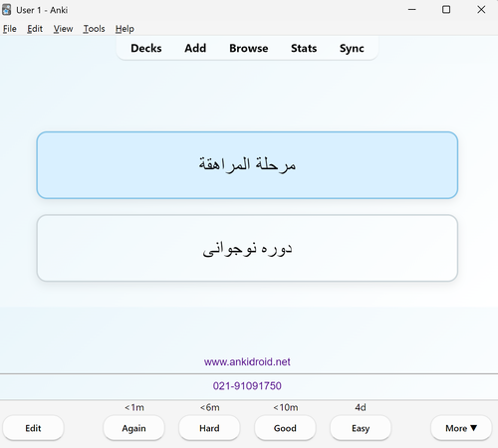Rate the card as Good
498x448 pixels.
(285, 428)
